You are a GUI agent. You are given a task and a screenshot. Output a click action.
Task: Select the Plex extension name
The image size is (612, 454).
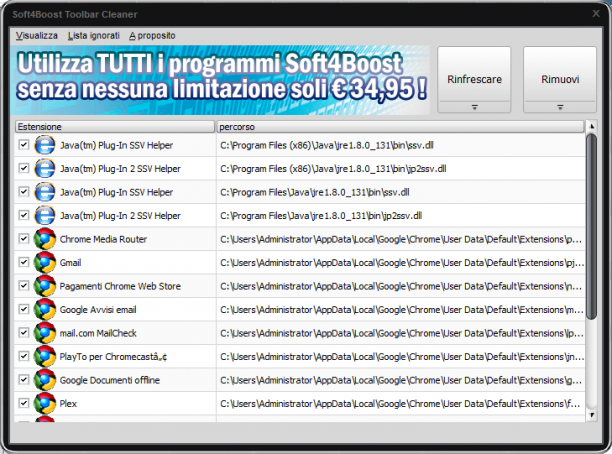68,404
